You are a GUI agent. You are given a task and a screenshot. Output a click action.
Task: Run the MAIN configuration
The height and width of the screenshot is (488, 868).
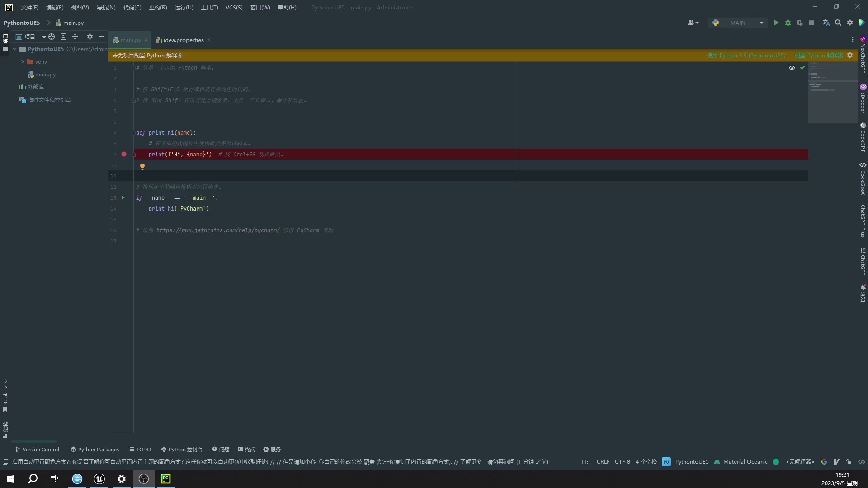point(776,23)
